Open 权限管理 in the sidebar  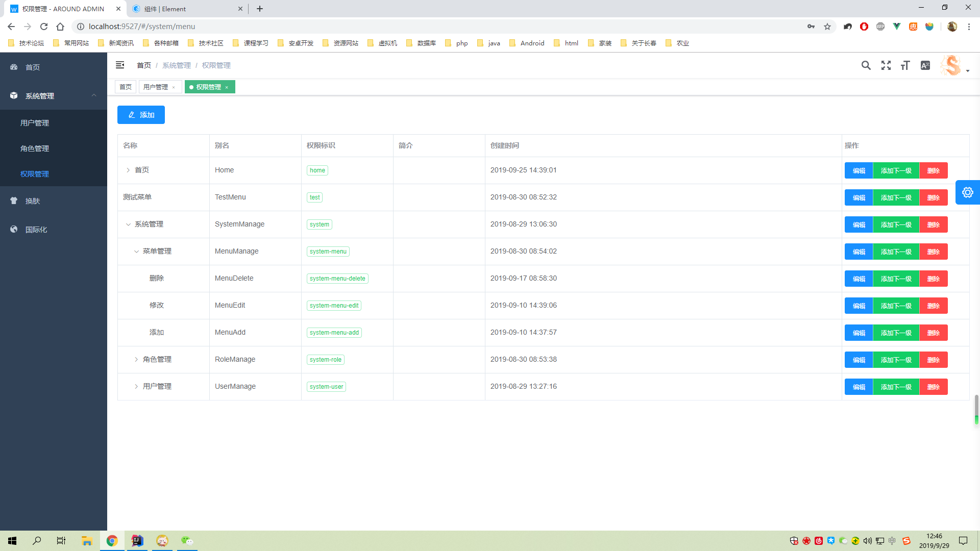click(54, 174)
